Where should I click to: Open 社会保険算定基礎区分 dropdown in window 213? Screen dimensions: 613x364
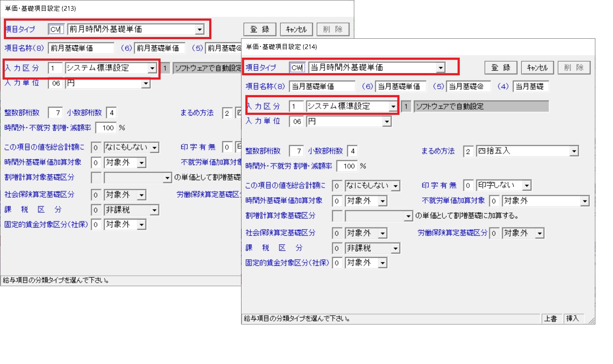(x=142, y=195)
